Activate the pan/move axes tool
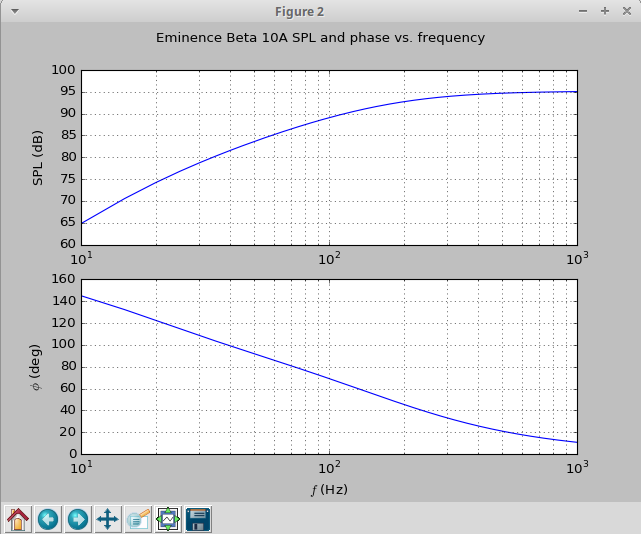Image resolution: width=641 pixels, height=534 pixels. click(x=108, y=519)
